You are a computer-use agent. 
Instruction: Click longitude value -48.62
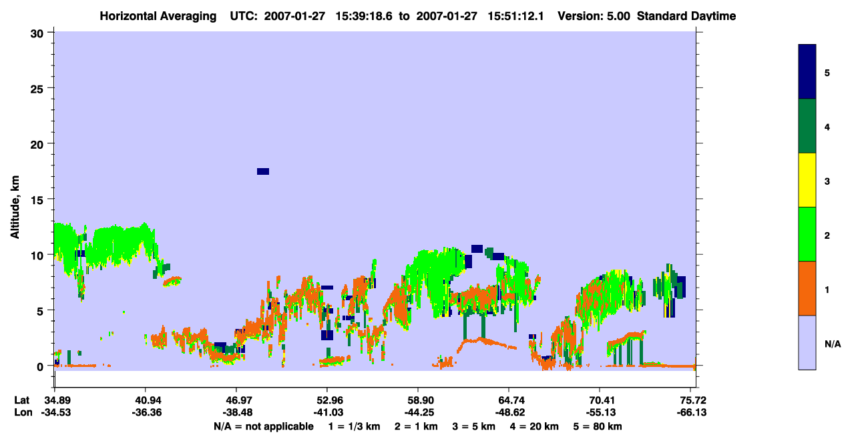tap(509, 412)
